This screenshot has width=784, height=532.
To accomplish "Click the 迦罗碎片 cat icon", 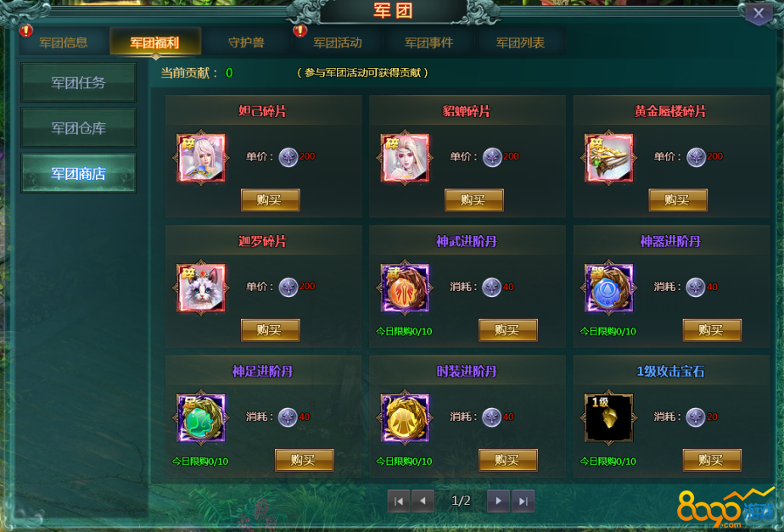I will coord(201,288).
